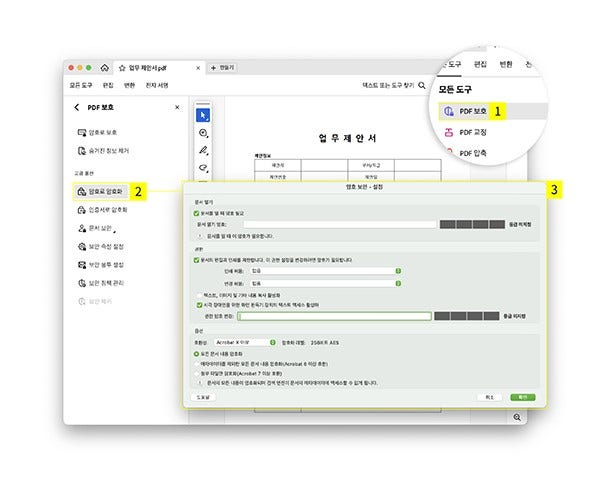Click the Home icon in the tab bar

pyautogui.click(x=104, y=68)
